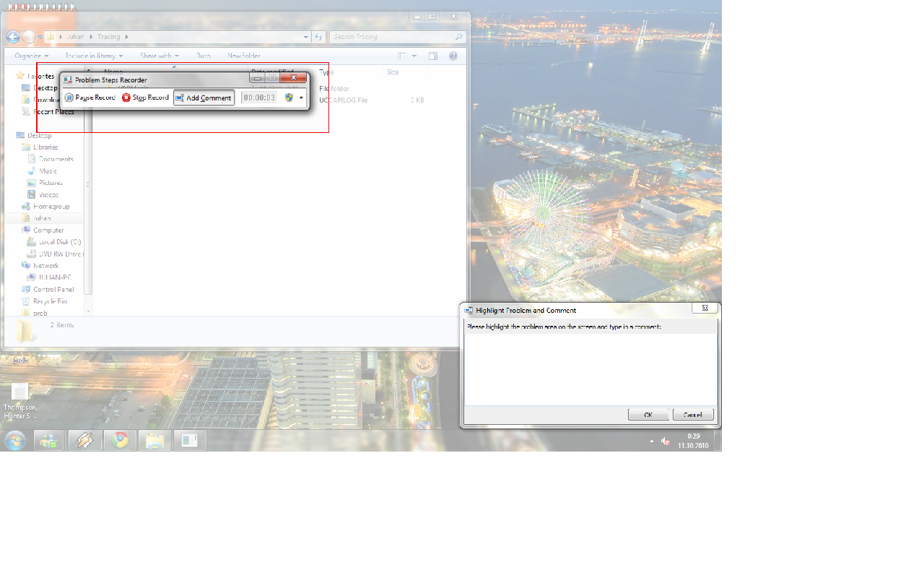Open the Share with menu
Image resolution: width=924 pixels, height=578 pixels.
coord(160,56)
